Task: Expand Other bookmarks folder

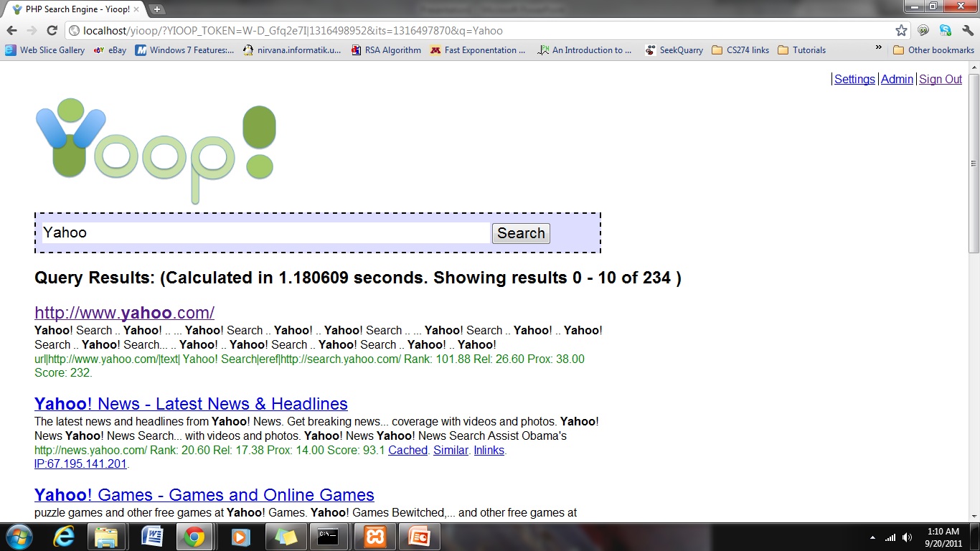Action: point(933,50)
